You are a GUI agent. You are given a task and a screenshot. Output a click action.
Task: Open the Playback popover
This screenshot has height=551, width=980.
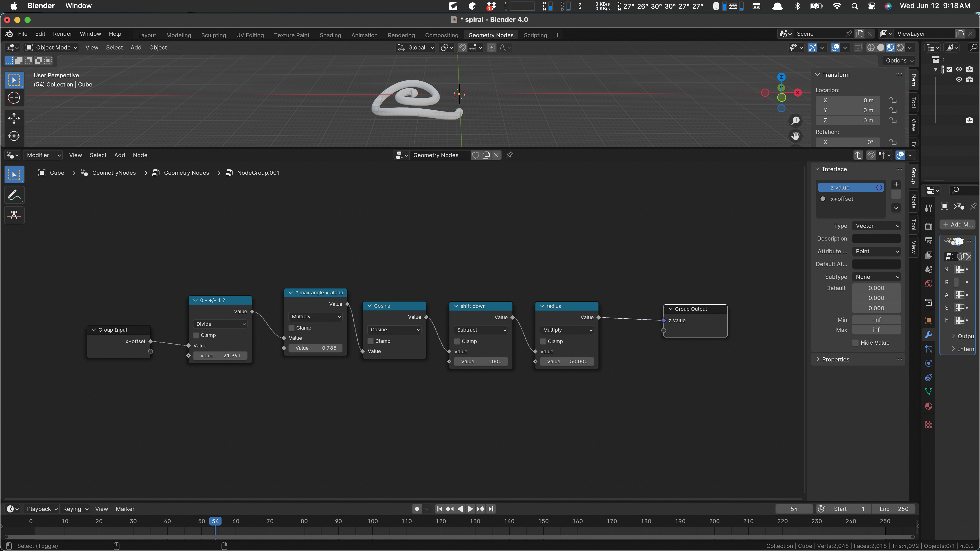[41, 509]
